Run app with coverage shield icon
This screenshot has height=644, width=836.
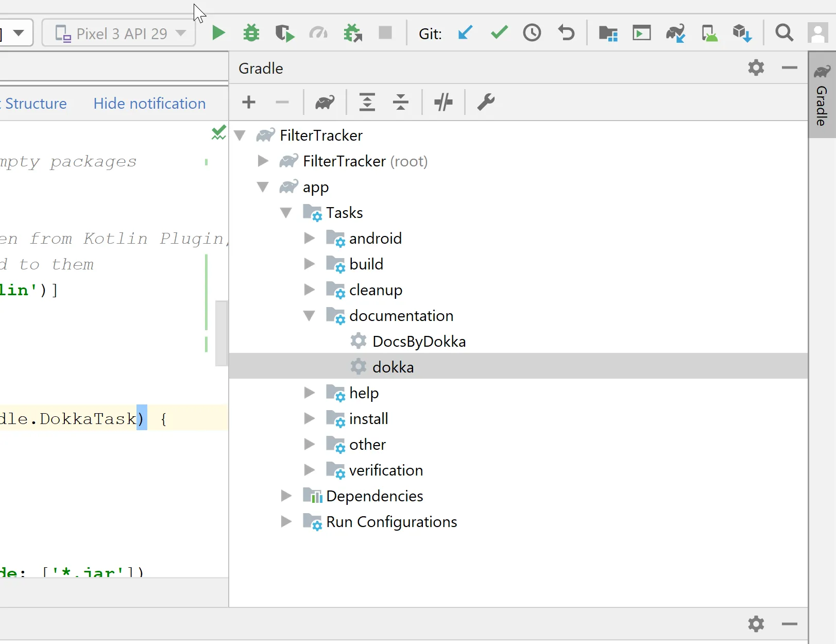click(x=284, y=33)
